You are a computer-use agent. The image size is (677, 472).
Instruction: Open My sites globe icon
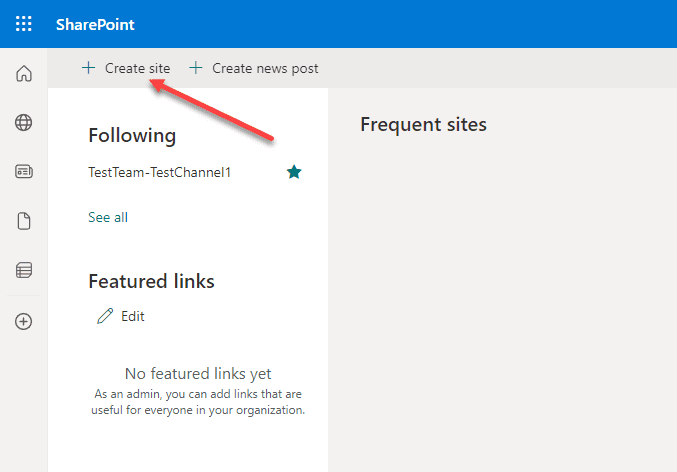click(24, 123)
